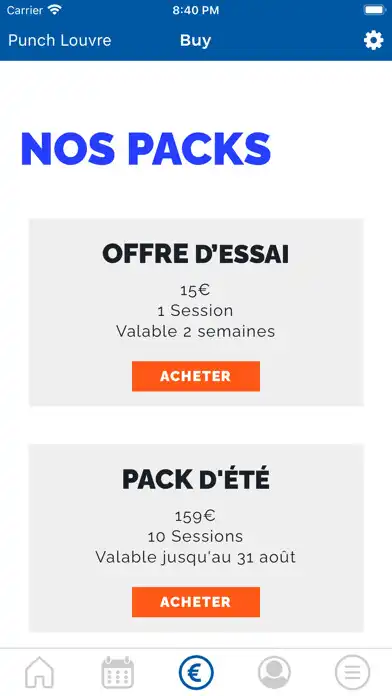Open the profile avatar tab icon
This screenshot has height=696, width=392.
[274, 672]
